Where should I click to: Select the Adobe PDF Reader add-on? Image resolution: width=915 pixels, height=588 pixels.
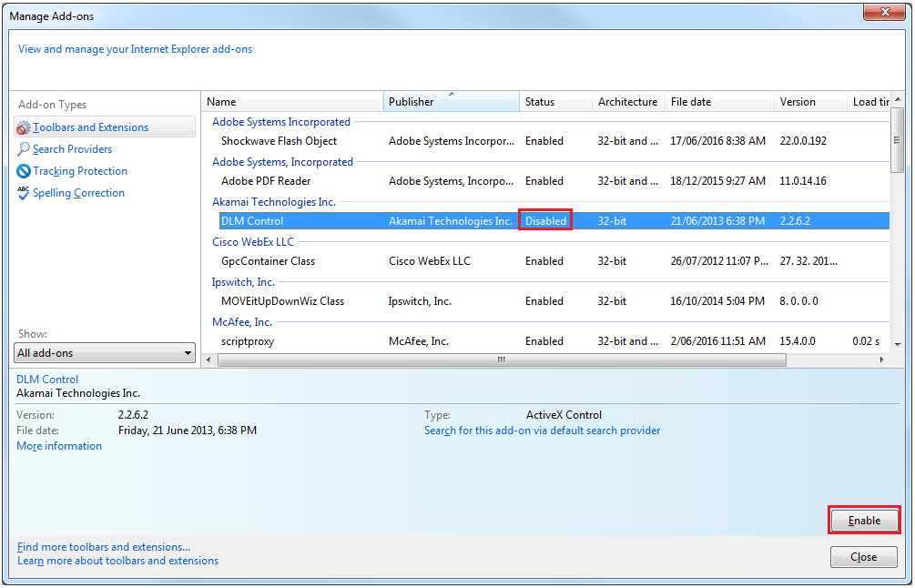[266, 181]
